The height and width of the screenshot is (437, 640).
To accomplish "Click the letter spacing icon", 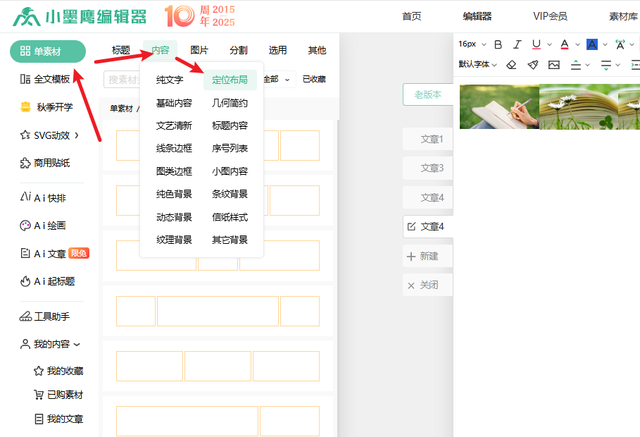I will point(620,44).
